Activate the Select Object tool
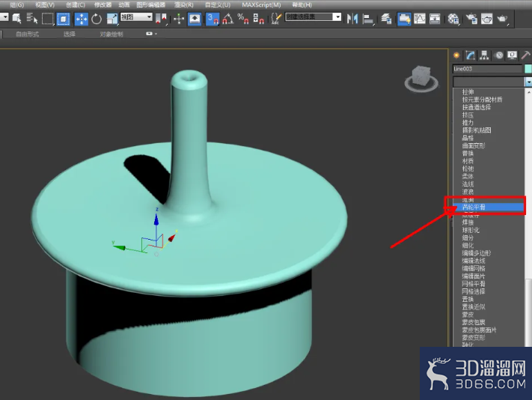 (x=16, y=18)
